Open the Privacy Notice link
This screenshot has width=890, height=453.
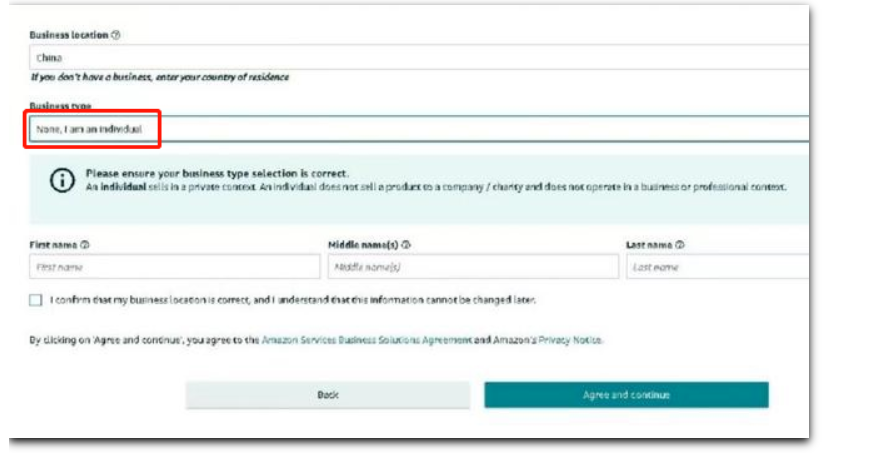pyautogui.click(x=570, y=340)
